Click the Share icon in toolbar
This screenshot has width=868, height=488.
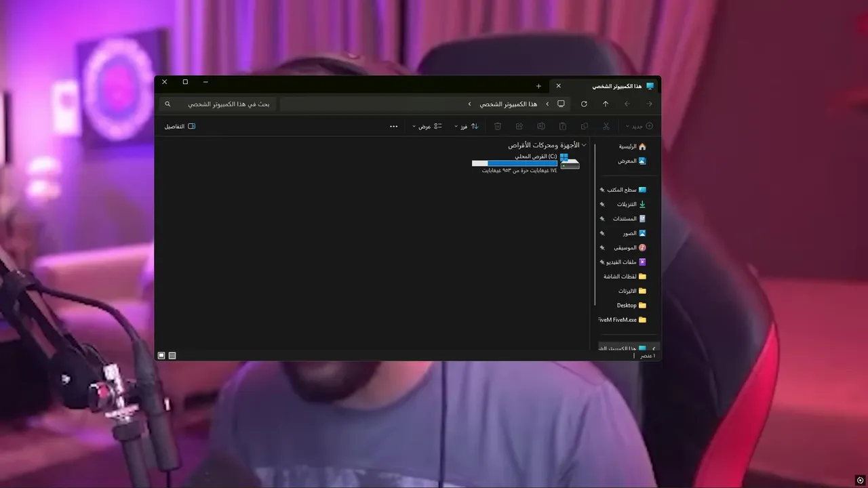click(x=519, y=126)
